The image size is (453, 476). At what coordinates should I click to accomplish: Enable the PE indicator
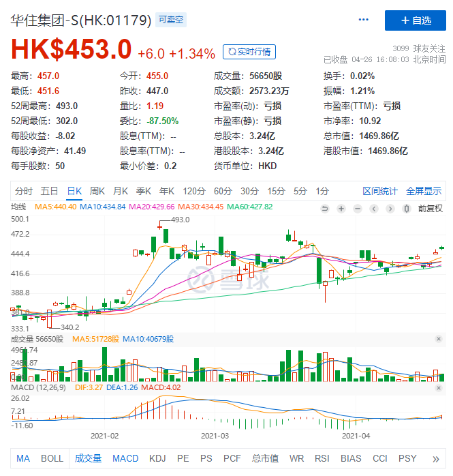point(183,458)
